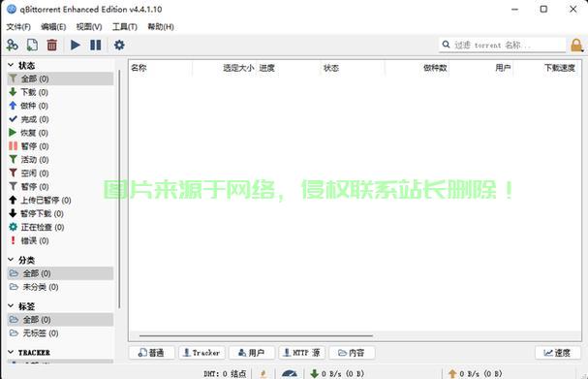Screen dimensions: 588x379
Task: Open options with the gear icon
Action: point(119,45)
